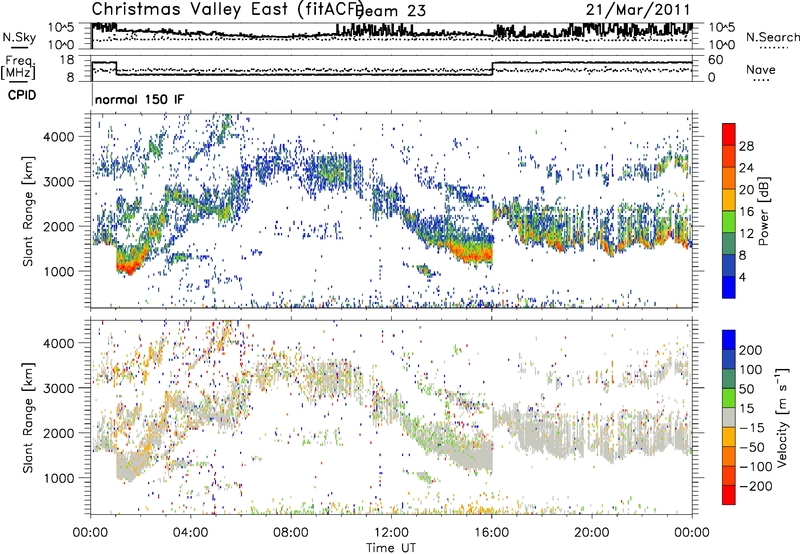800x554 pixels.
Task: Click 'Slant Range [km]' label of power panel
Action: click(28, 211)
